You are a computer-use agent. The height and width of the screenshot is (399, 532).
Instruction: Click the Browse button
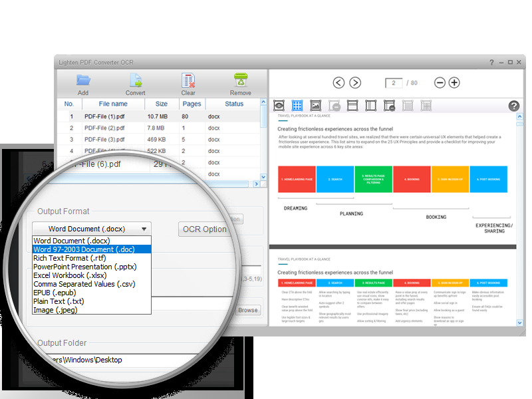(x=248, y=310)
